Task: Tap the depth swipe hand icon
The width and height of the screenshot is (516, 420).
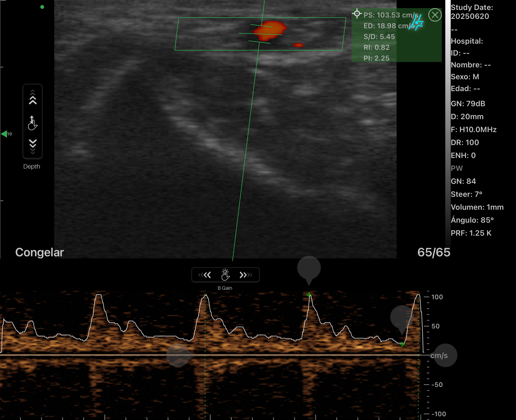Action: (x=32, y=123)
